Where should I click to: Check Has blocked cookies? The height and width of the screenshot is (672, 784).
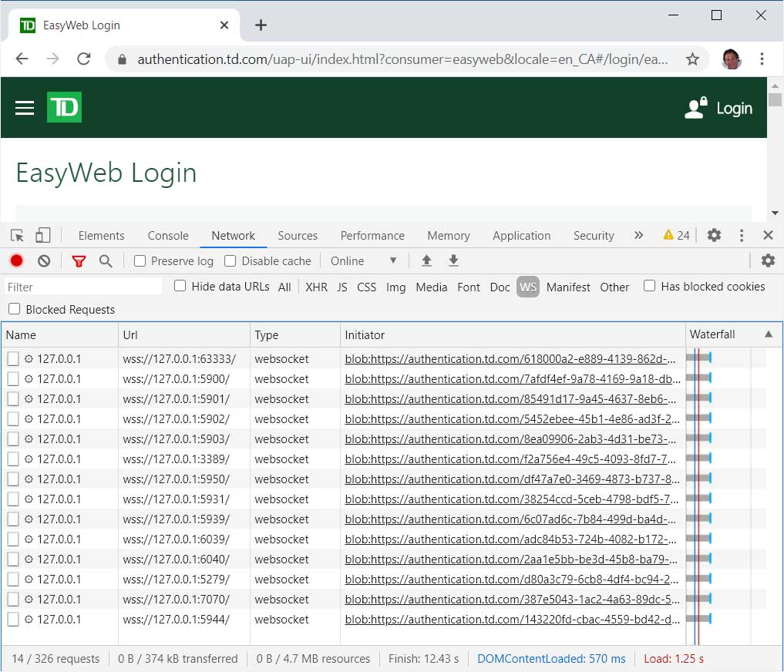click(x=649, y=286)
